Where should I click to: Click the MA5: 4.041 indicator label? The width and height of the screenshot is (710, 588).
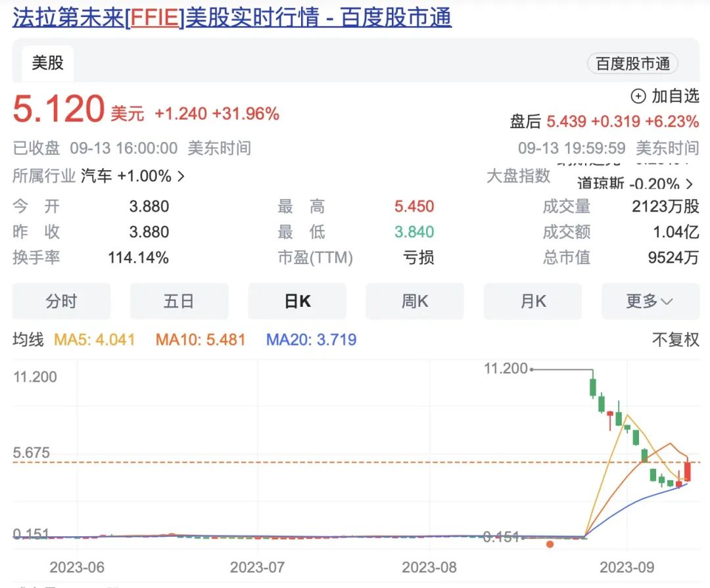pyautogui.click(x=94, y=340)
